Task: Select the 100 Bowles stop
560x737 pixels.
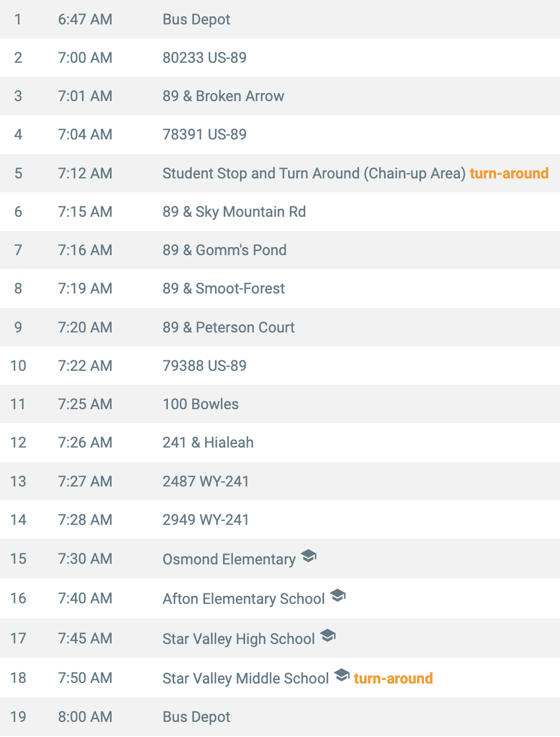Action: click(280, 404)
